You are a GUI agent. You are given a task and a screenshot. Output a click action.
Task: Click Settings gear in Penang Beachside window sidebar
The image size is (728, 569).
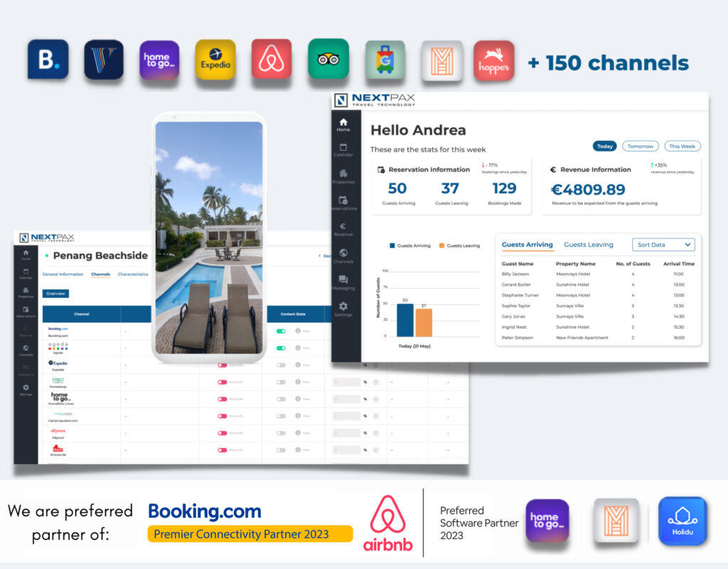(x=26, y=388)
